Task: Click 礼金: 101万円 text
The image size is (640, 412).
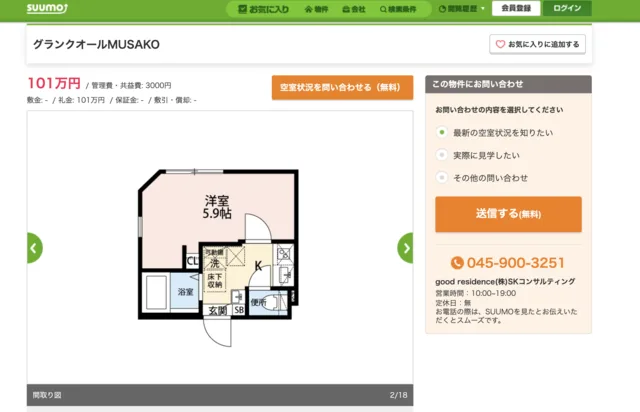Action: pos(82,100)
